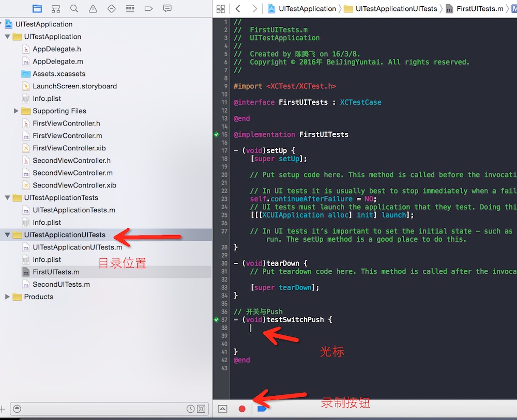Open the Project navigator tab
517x420 pixels.
coord(37,8)
